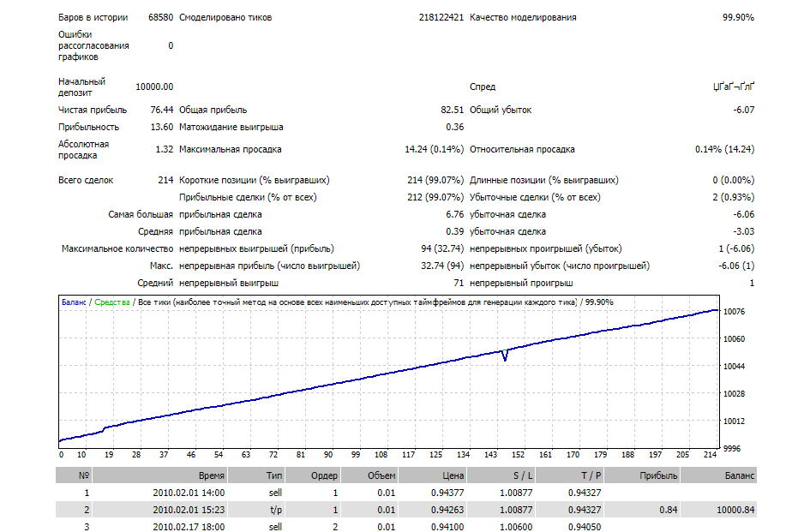Select the Баланс legend label in chart

74,302
